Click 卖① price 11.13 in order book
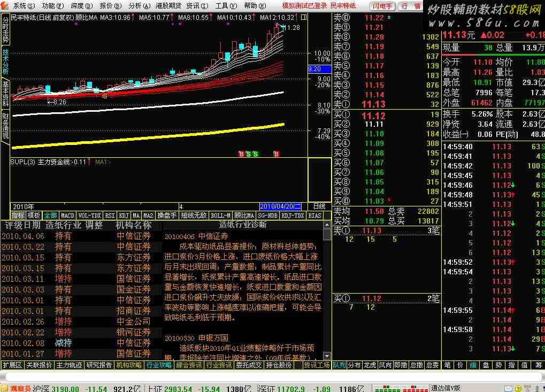Image resolution: width=545 pixels, height=392 pixels. click(373, 104)
